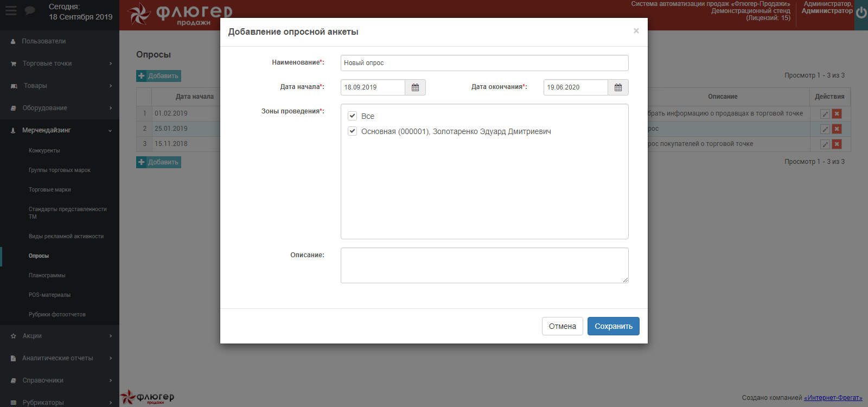Click red delete icon in third row

pos(837,144)
